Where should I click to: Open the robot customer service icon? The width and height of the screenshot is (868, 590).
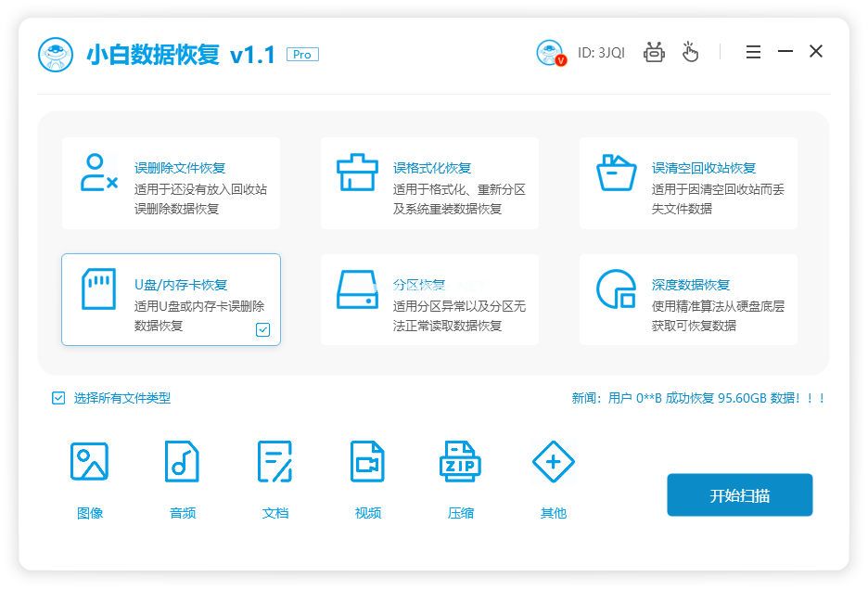(654, 52)
